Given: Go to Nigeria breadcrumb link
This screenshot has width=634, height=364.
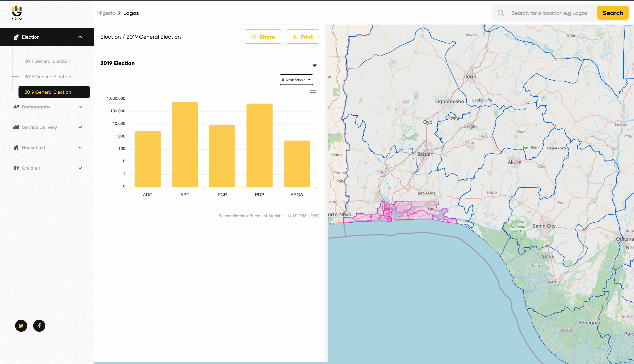Looking at the screenshot, I should pyautogui.click(x=106, y=13).
